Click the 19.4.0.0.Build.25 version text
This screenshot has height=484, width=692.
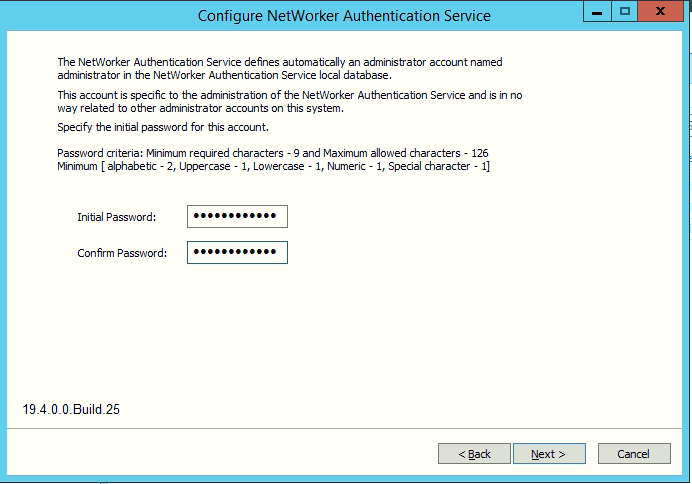(72, 410)
